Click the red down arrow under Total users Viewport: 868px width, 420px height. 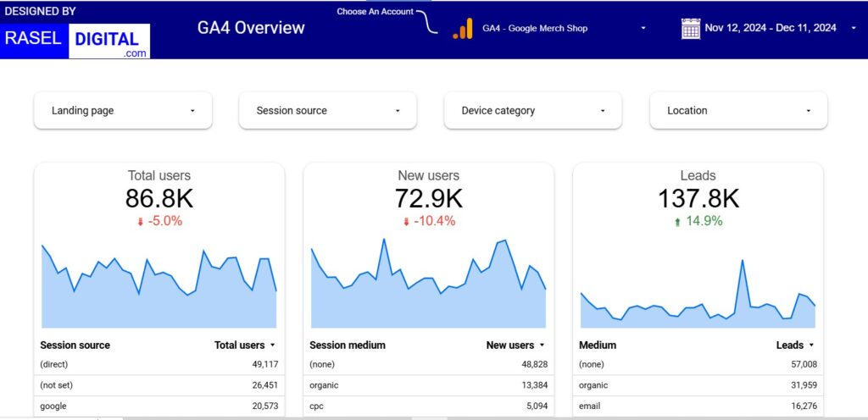(140, 222)
